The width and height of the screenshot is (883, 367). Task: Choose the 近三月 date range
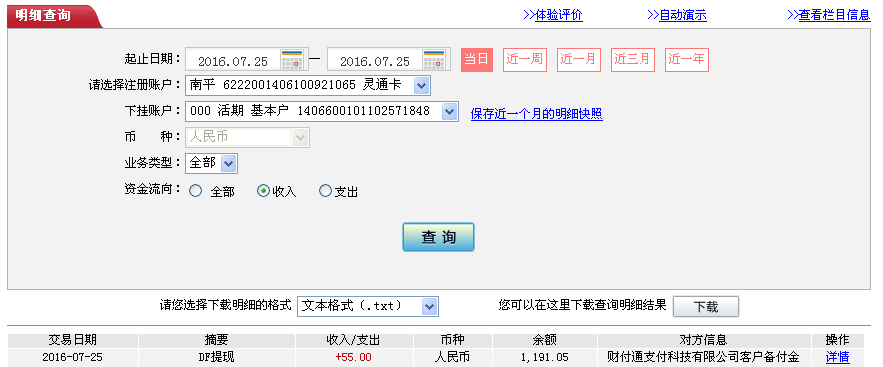632,60
